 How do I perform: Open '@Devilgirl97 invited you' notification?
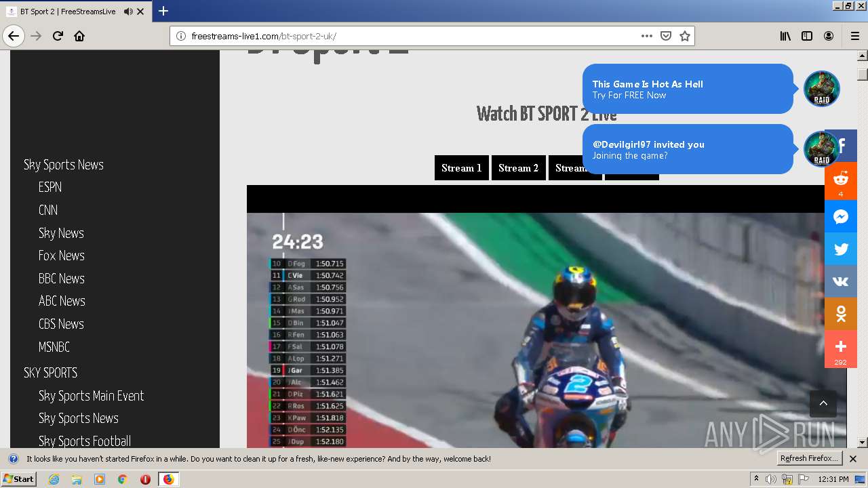coord(688,149)
